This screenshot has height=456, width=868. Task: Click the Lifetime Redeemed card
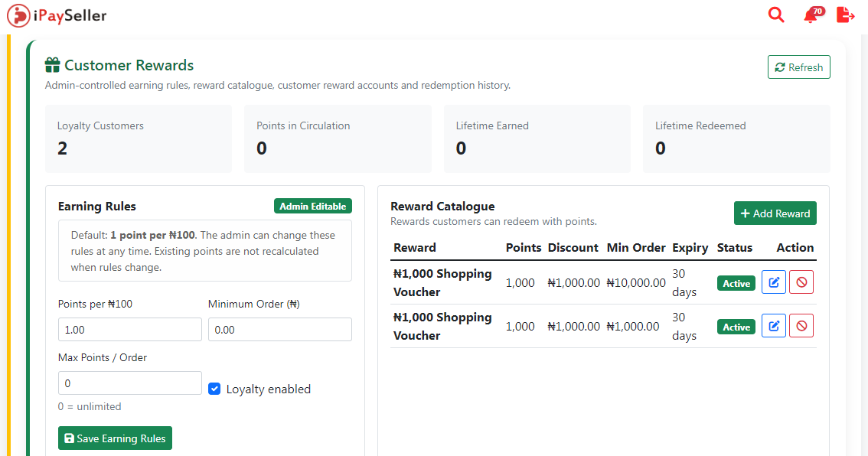pos(736,139)
